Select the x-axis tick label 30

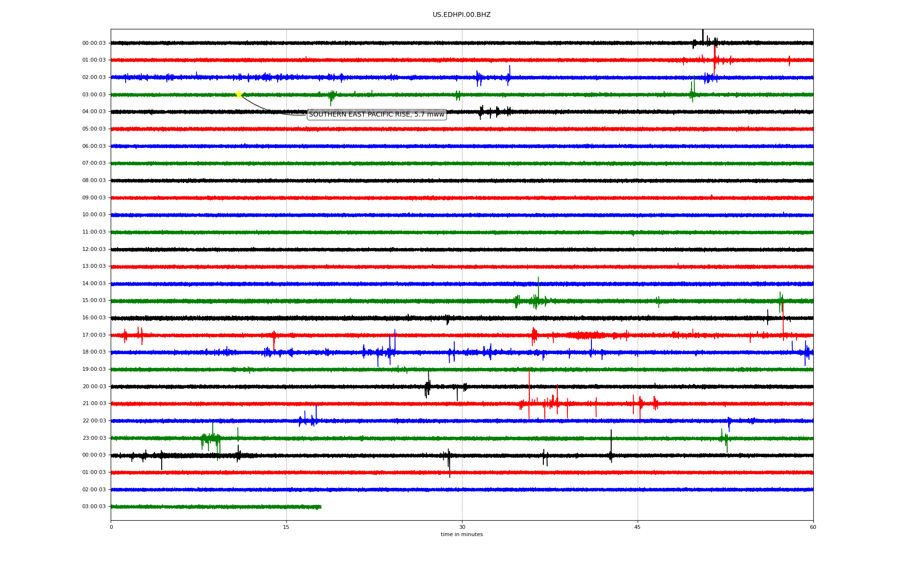click(462, 527)
